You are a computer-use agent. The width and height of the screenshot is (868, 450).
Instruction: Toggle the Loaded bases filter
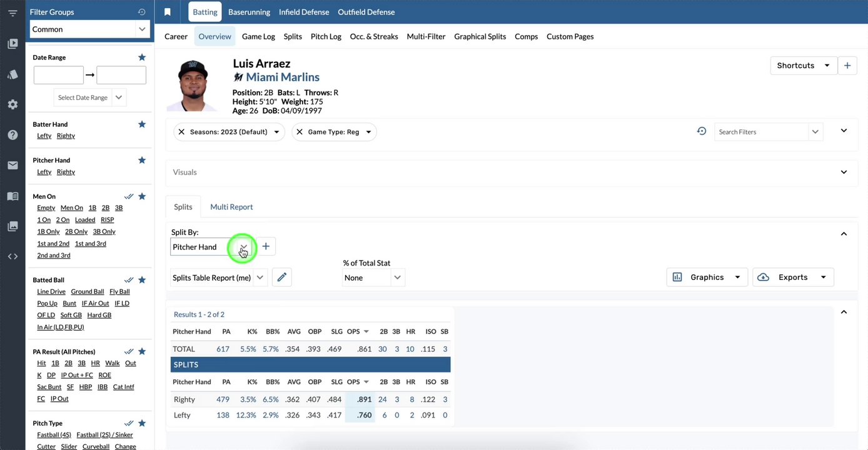point(85,220)
